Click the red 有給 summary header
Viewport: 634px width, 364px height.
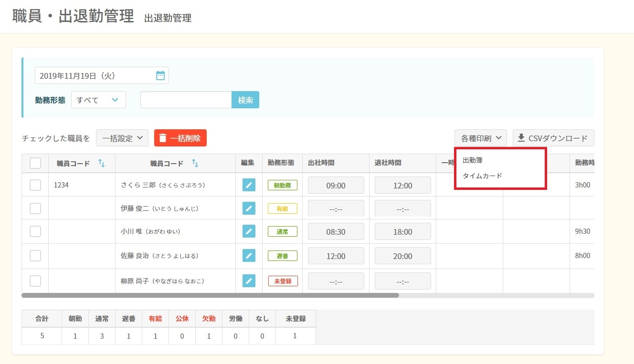(156, 319)
